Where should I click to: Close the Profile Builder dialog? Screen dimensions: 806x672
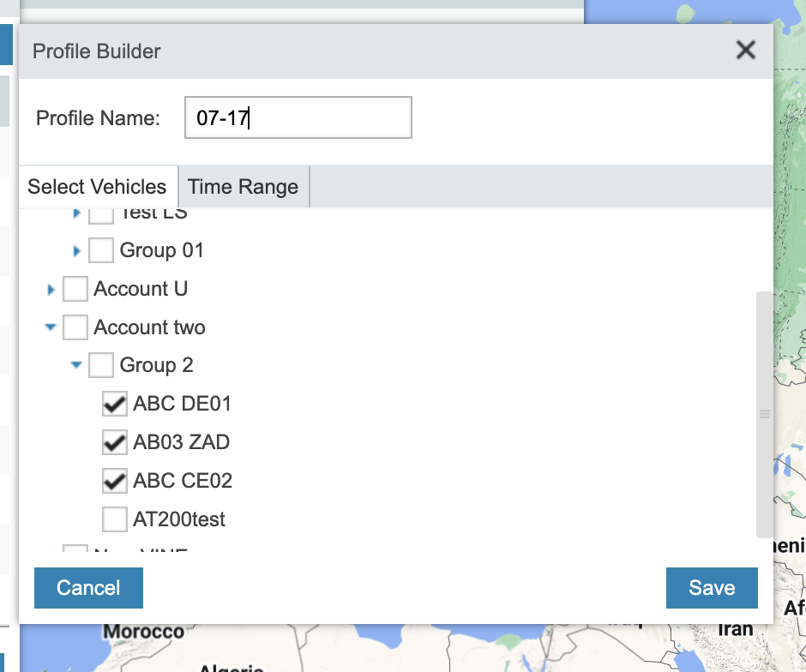tap(745, 51)
